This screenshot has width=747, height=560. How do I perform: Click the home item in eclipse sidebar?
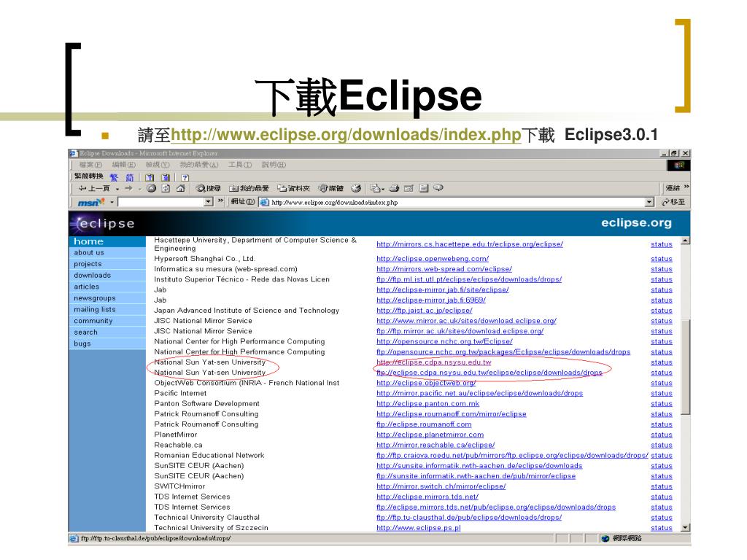pos(107,241)
